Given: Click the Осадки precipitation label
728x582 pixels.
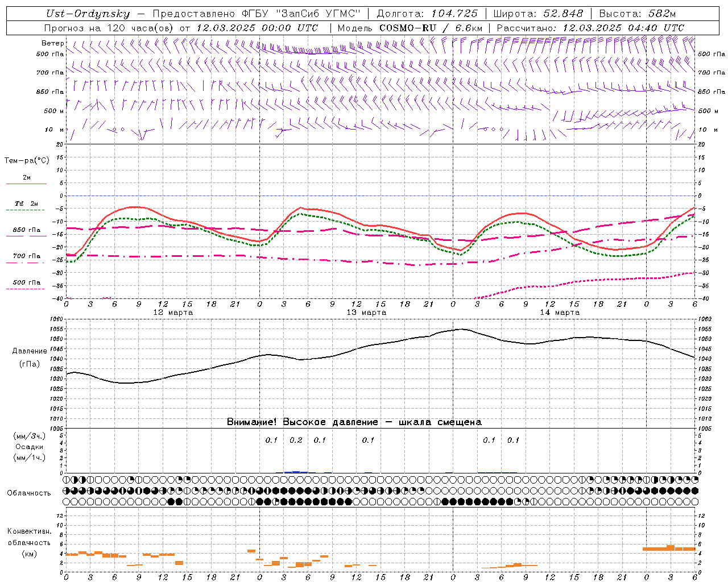Looking at the screenshot, I should pyautogui.click(x=30, y=447).
